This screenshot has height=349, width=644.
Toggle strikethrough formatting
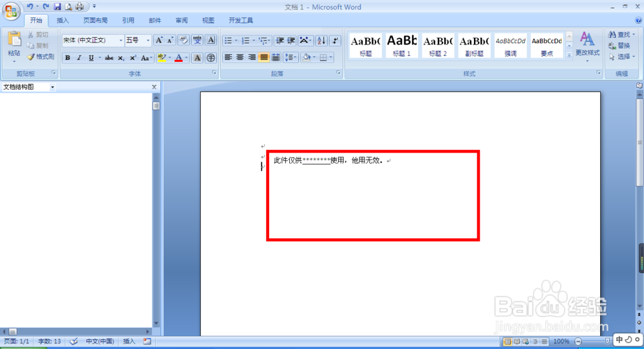109,59
